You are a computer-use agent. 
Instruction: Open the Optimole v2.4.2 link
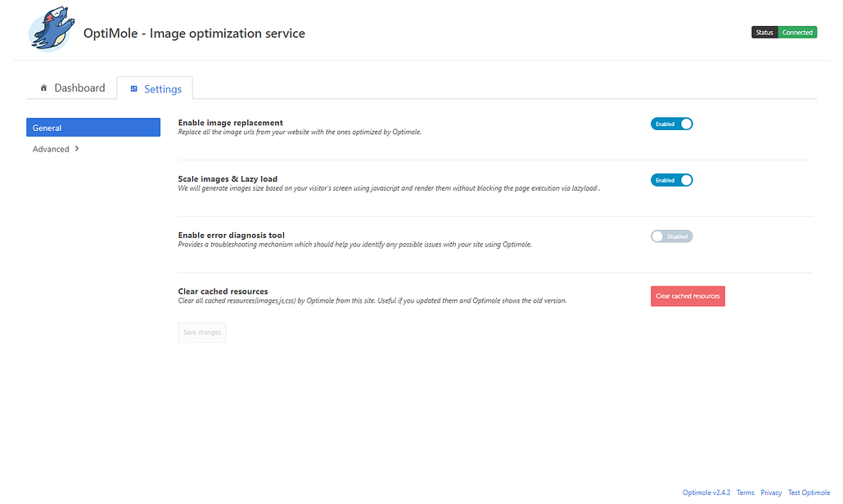tap(706, 493)
